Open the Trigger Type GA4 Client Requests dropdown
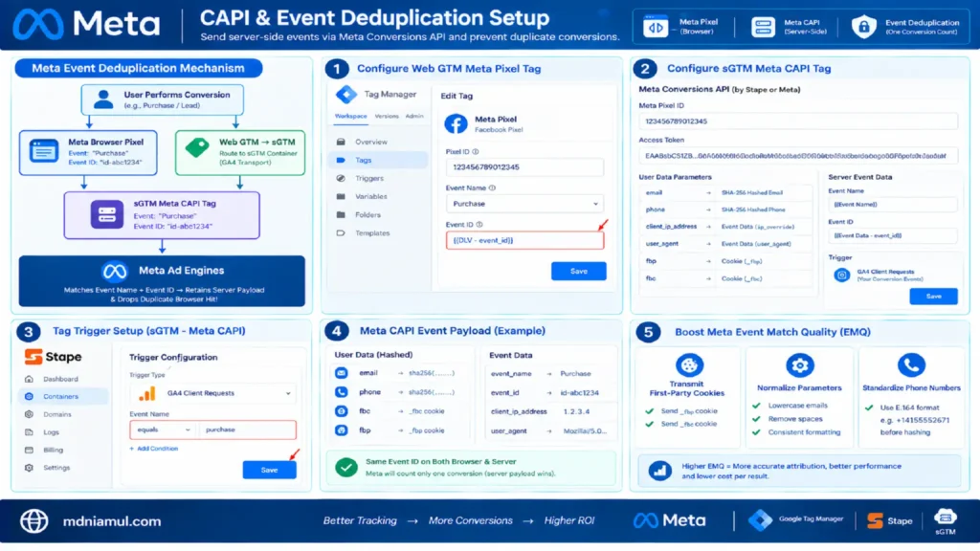The height and width of the screenshot is (551, 980). click(x=212, y=393)
